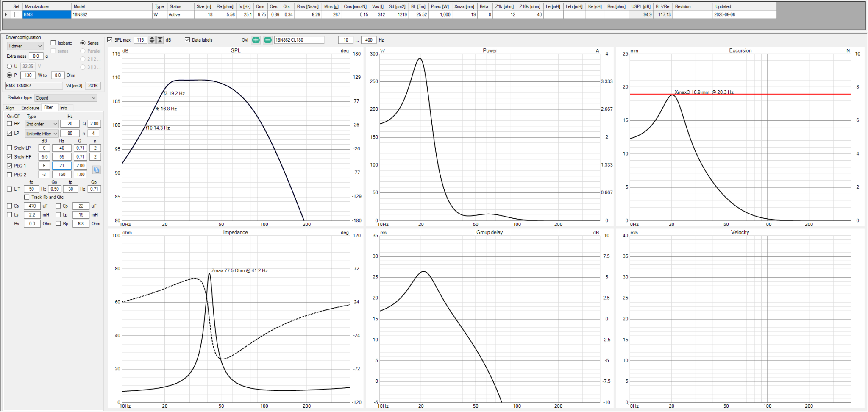868x412 pixels.
Task: Click the Xmax [mm] column header
Action: click(x=465, y=6)
